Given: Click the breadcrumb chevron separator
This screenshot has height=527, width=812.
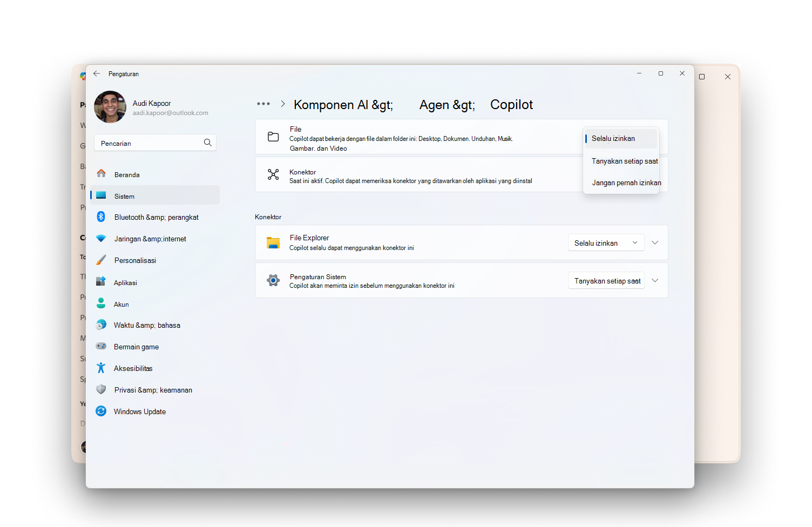Looking at the screenshot, I should [x=283, y=104].
